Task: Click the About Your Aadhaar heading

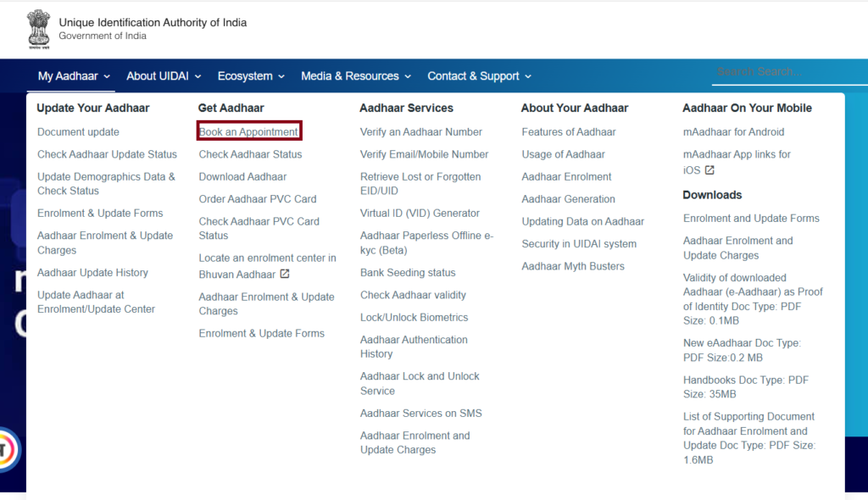Action: point(575,108)
